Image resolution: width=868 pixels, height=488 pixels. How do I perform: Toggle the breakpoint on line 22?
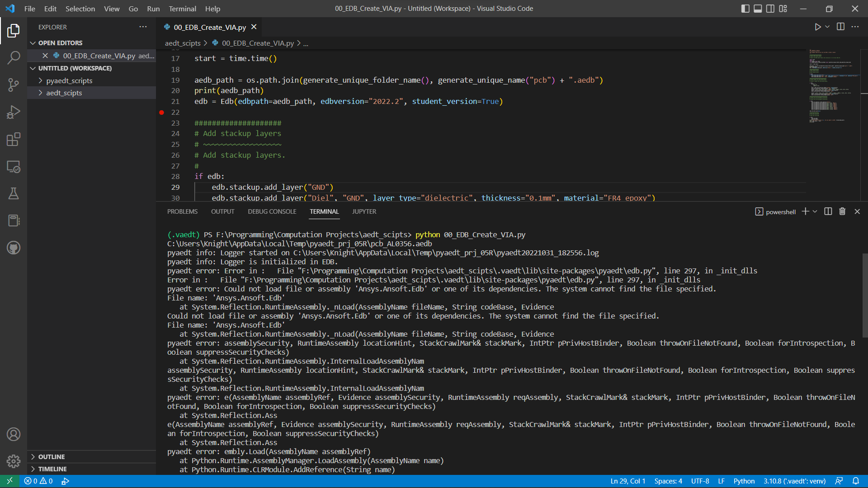(161, 113)
